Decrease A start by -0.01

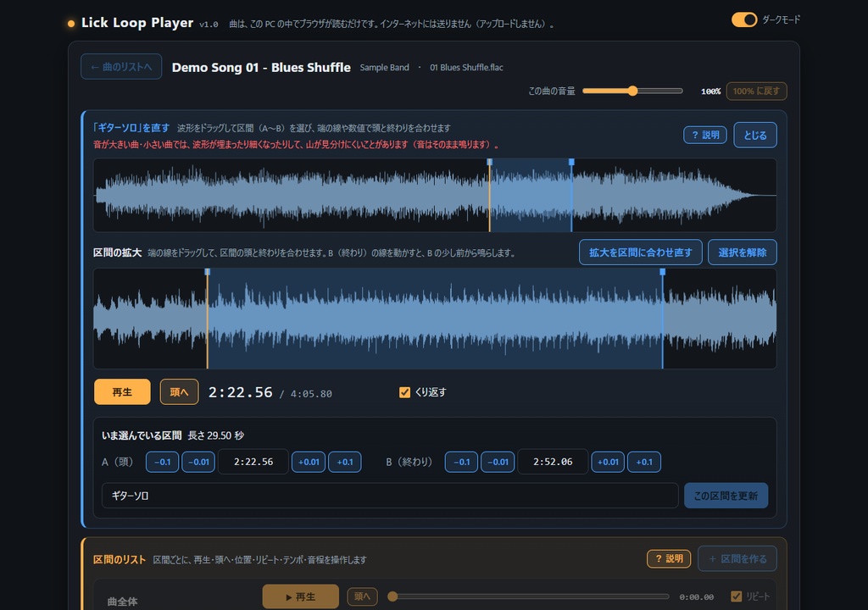click(x=198, y=462)
